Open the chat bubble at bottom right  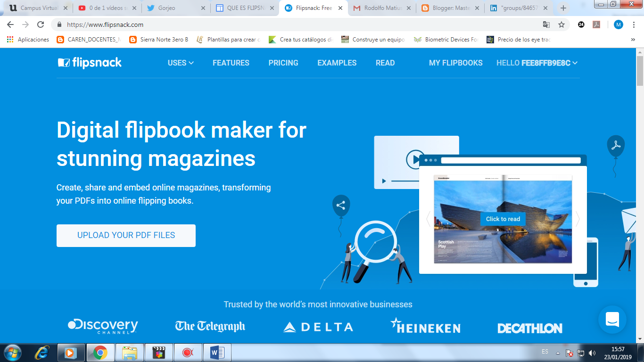pyautogui.click(x=612, y=320)
